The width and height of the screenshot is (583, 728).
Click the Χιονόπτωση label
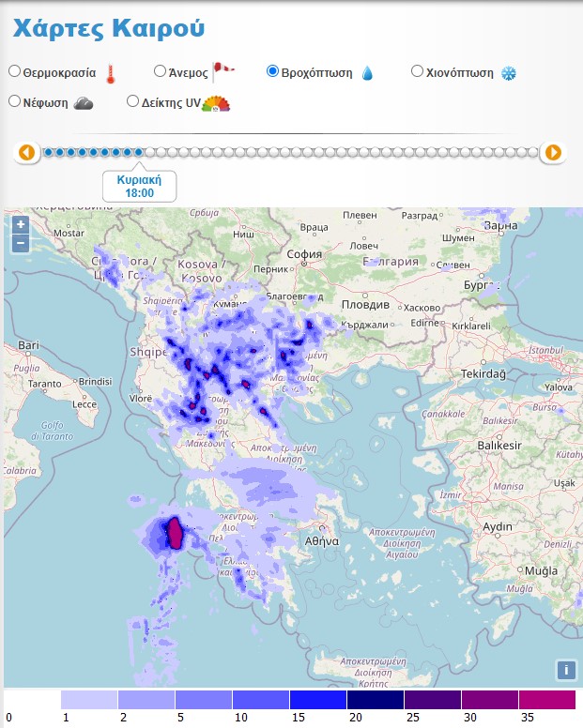point(460,73)
